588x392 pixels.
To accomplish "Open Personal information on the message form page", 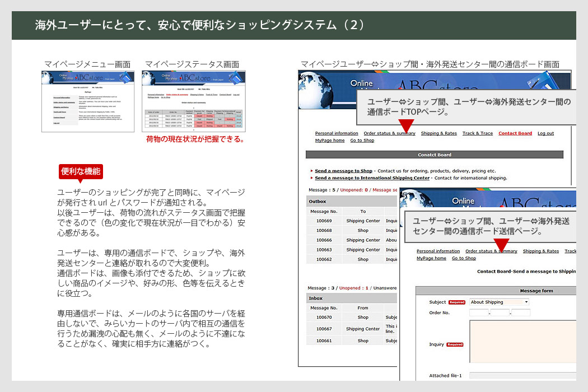I will pos(438,251).
